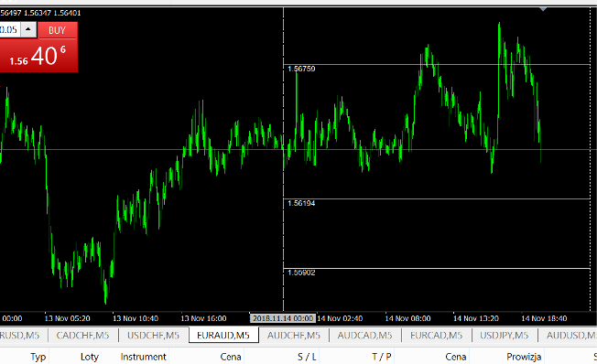Click the 14 Nov 13:20 time label

click(475, 318)
